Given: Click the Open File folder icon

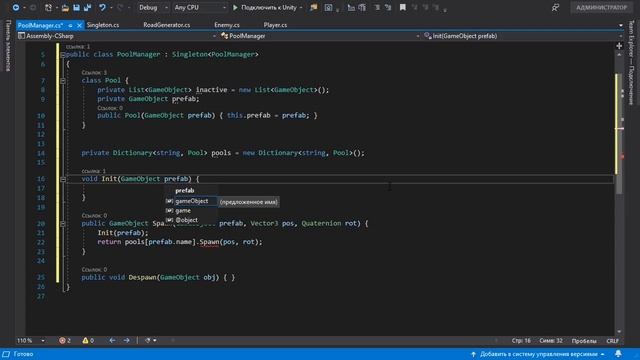Looking at the screenshot, I should click(x=65, y=7).
